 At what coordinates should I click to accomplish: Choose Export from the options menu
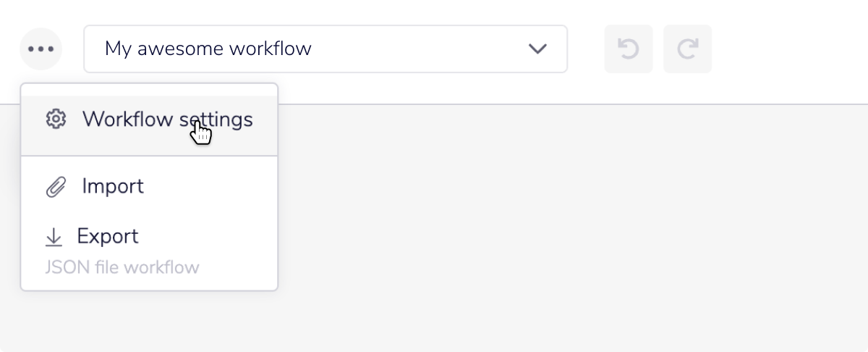click(107, 237)
